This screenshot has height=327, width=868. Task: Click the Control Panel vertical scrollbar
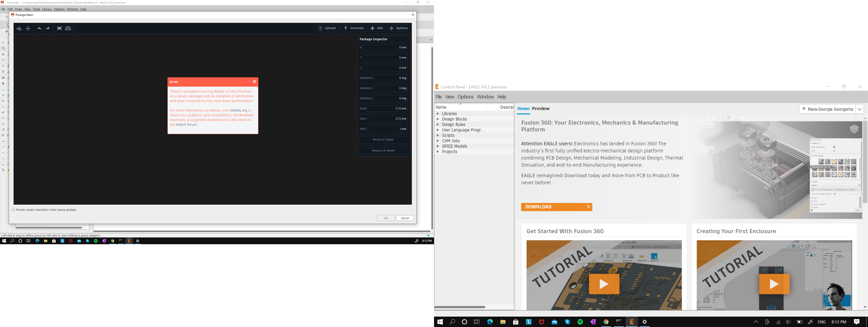(865, 162)
